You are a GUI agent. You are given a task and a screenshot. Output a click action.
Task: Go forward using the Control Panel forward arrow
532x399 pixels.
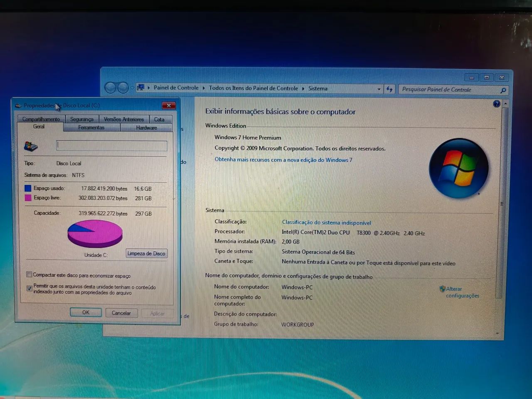coord(123,88)
